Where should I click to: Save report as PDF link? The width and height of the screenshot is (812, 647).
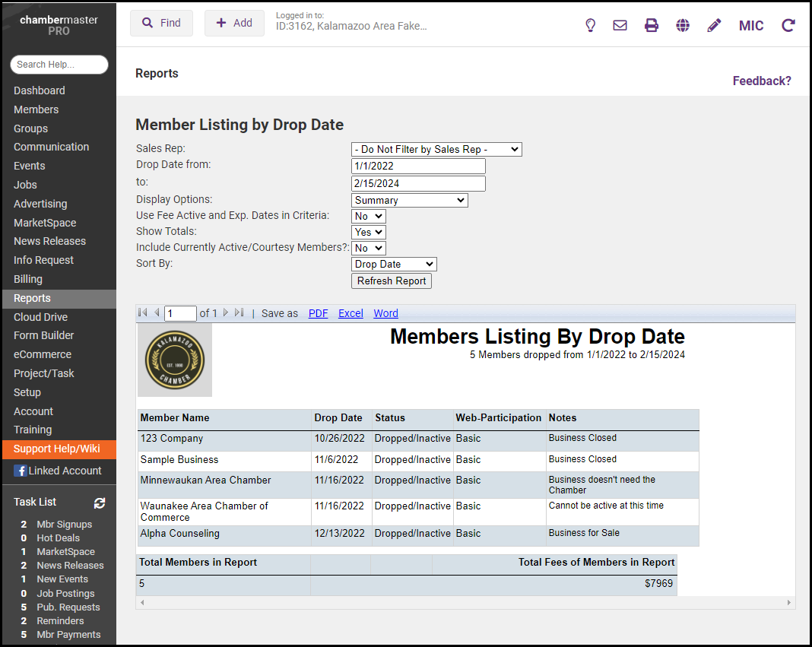click(x=318, y=313)
